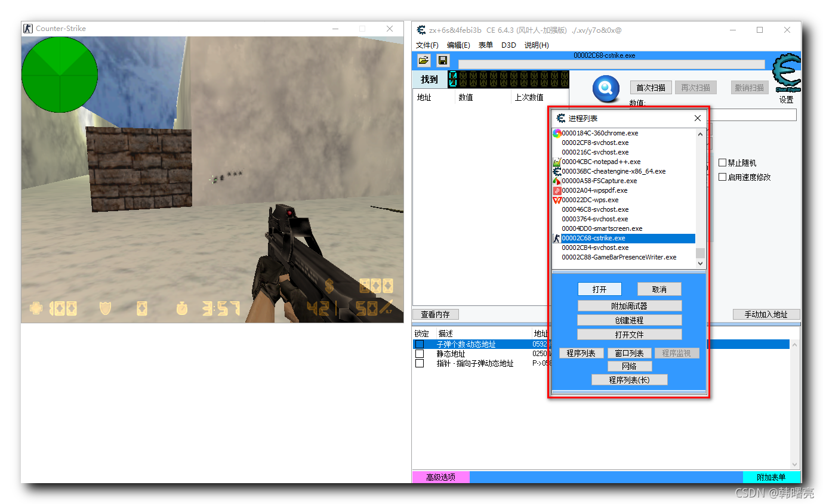Select 00002CB4-svchost.exe in process list
Screen dimensions: 823x504
point(595,248)
